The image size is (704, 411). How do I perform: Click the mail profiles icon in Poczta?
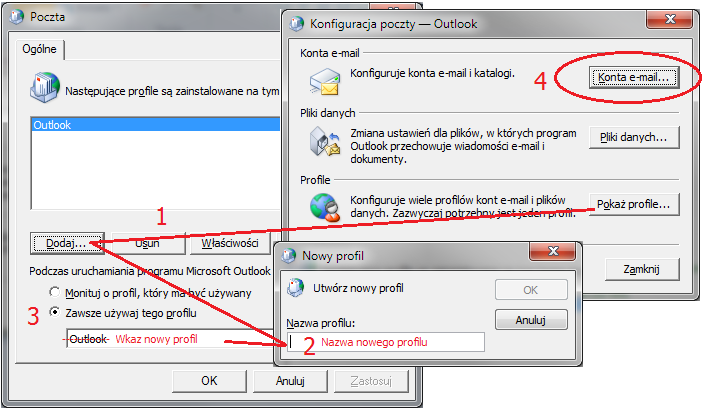click(x=45, y=87)
